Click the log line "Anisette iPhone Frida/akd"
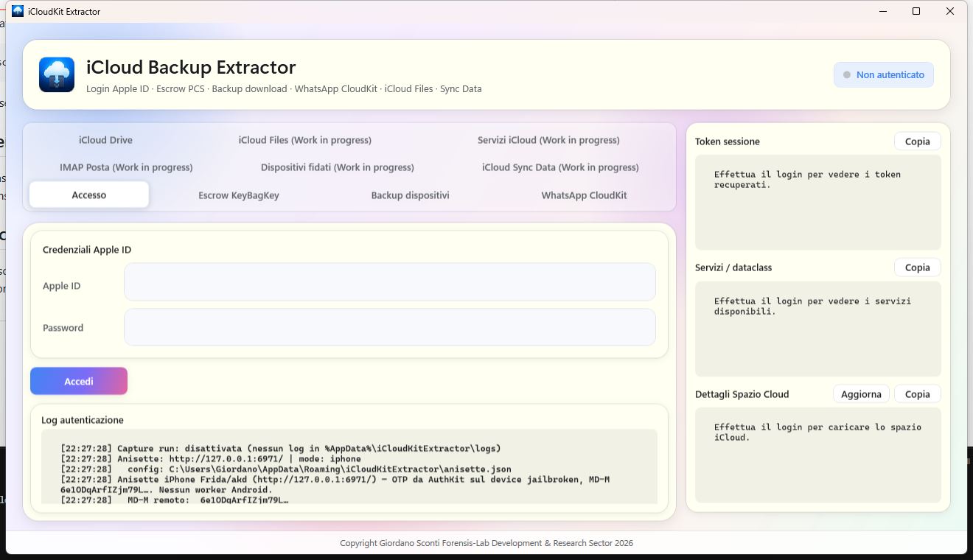The width and height of the screenshot is (973, 560). click(x=335, y=485)
